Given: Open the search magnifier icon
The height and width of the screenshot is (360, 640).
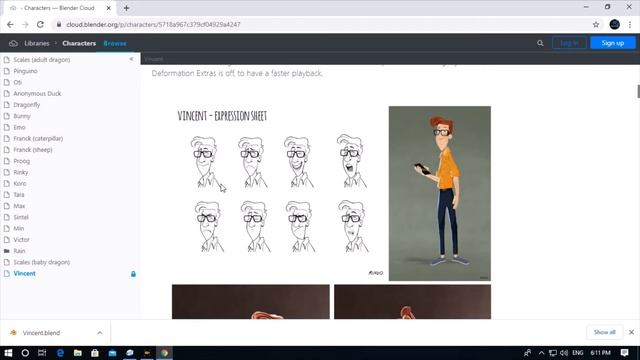Looking at the screenshot, I should point(540,43).
